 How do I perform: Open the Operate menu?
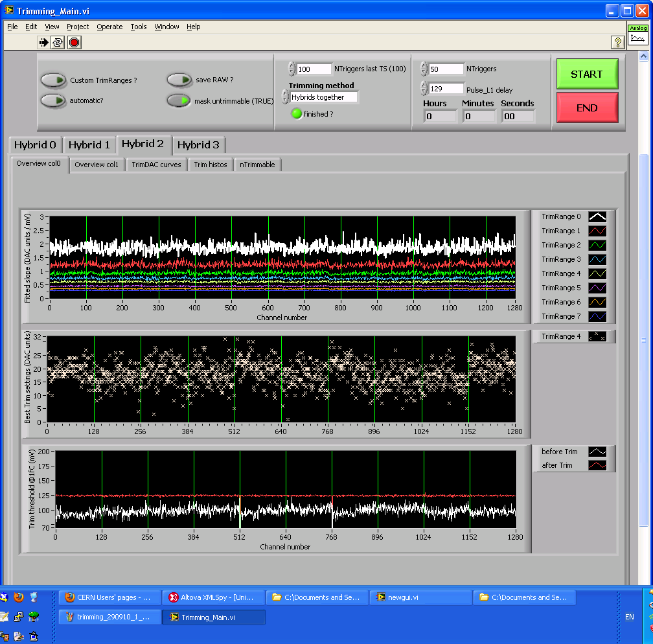[109, 27]
